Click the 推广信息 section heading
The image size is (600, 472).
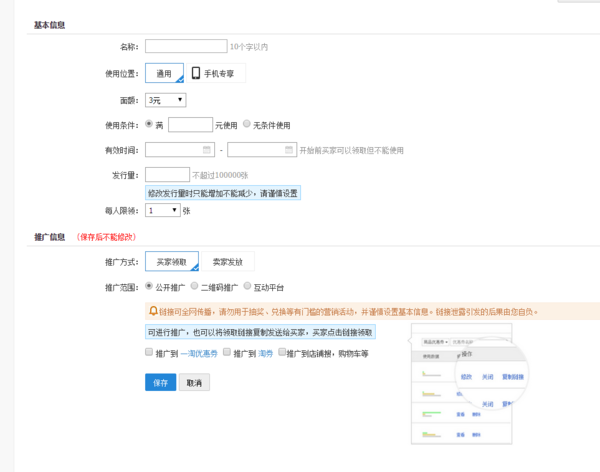[x=49, y=237]
